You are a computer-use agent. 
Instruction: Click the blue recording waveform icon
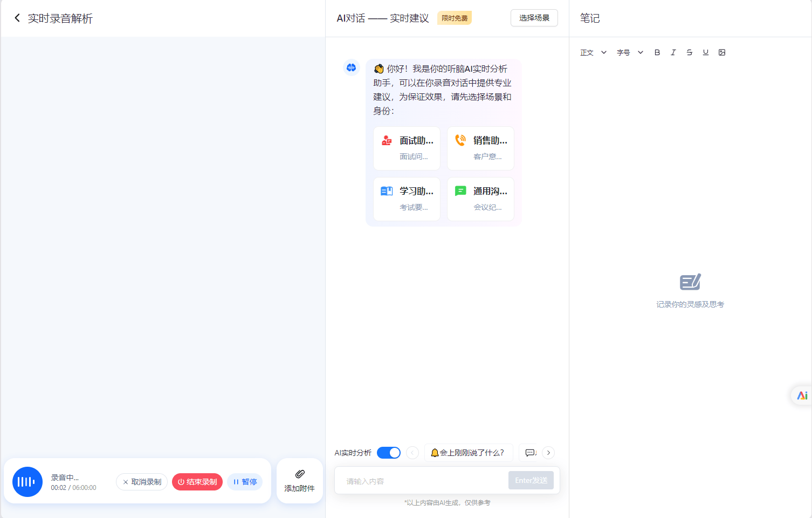tap(27, 482)
